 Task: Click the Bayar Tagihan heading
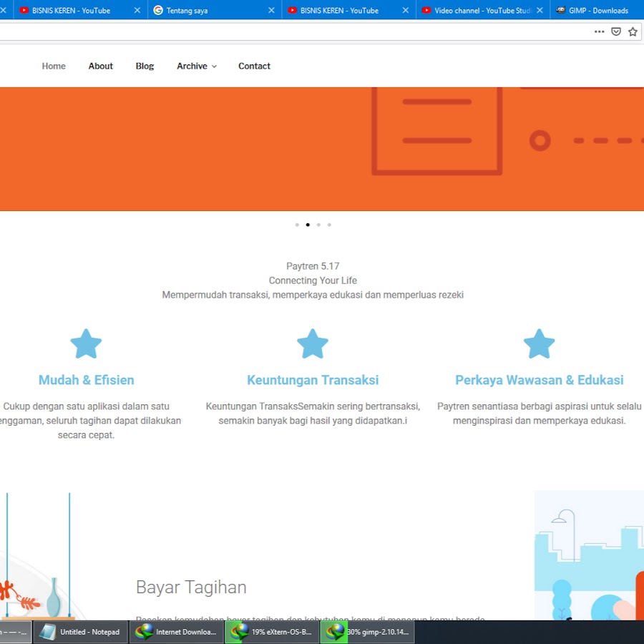coord(191,587)
